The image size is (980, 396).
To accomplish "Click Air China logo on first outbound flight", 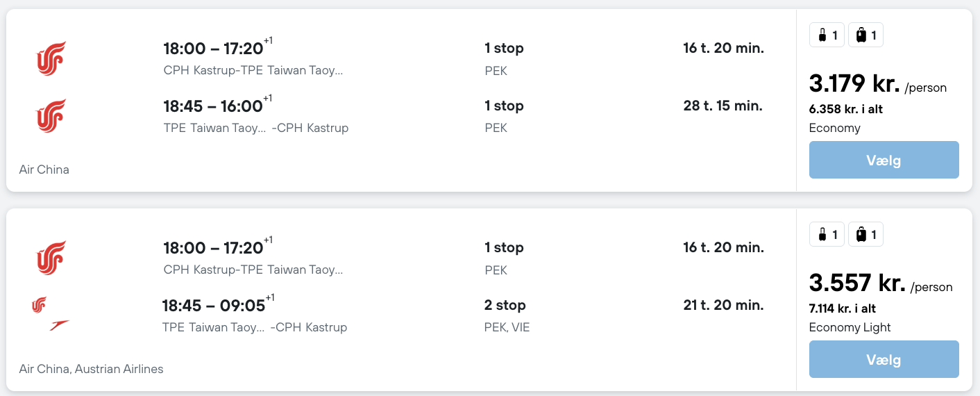I will click(51, 58).
